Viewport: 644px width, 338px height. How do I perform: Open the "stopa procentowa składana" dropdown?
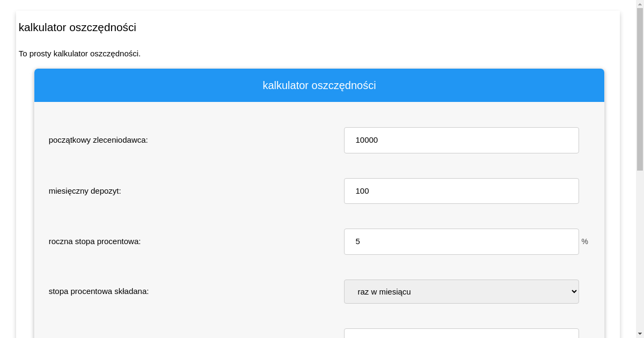[x=462, y=291]
